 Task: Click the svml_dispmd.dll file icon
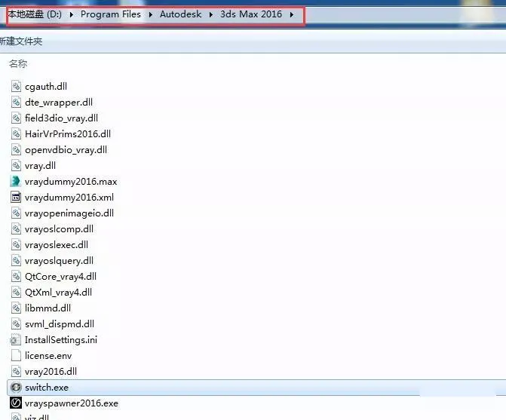coord(16,323)
